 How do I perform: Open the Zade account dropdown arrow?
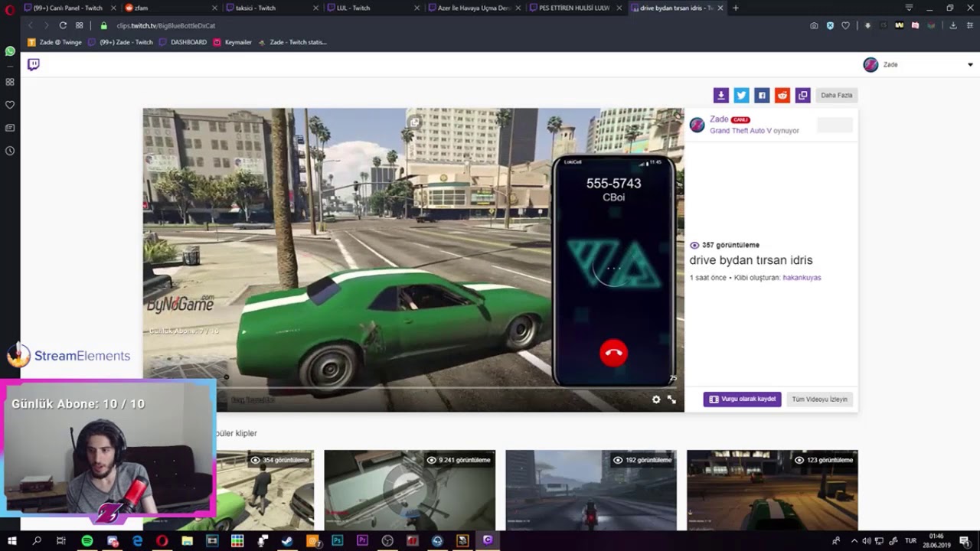[970, 65]
